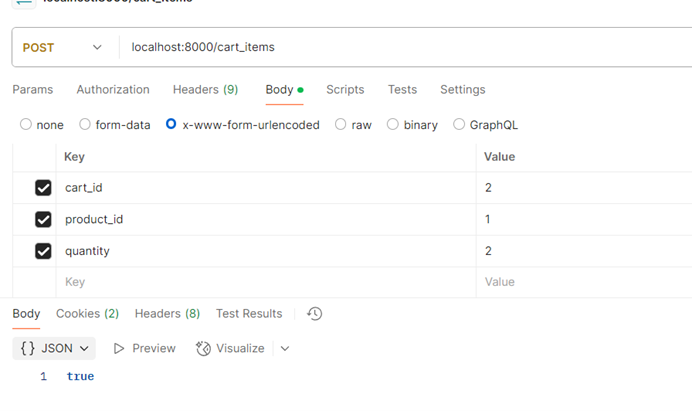Expand the chevron next to Visualize
Viewport: 692px width, 411px height.
(285, 348)
